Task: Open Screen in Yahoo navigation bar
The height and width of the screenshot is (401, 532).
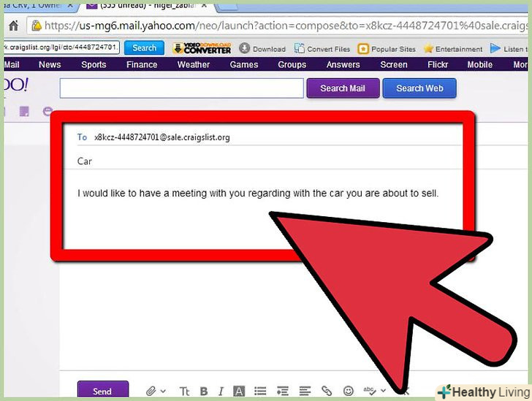Action: [x=394, y=64]
